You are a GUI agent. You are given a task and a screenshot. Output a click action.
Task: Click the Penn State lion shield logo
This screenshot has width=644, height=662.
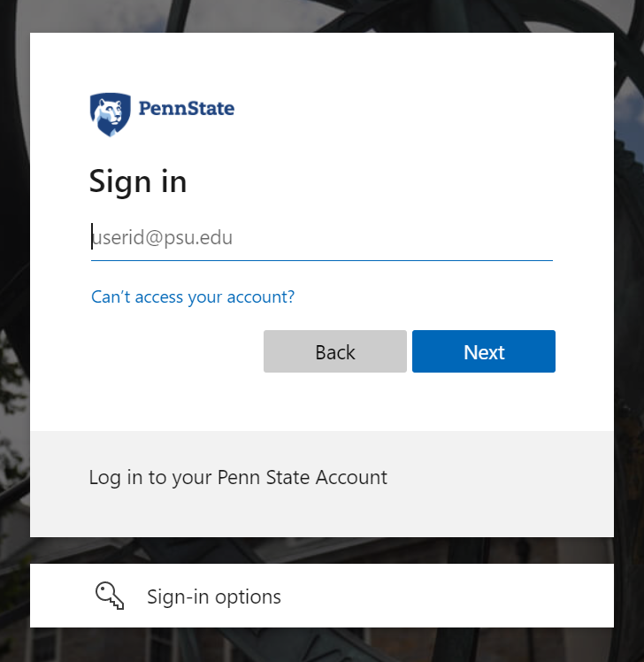(x=110, y=114)
